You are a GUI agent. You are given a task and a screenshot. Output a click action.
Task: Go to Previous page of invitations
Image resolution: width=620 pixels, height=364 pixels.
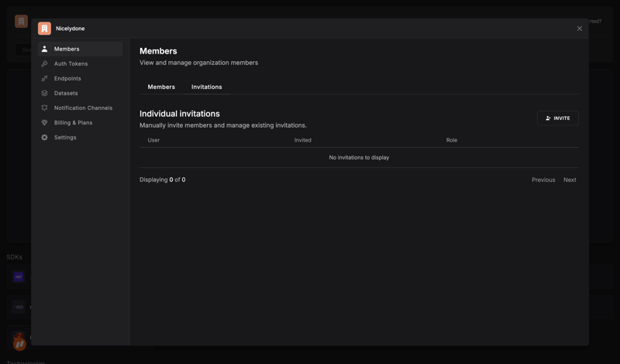543,180
